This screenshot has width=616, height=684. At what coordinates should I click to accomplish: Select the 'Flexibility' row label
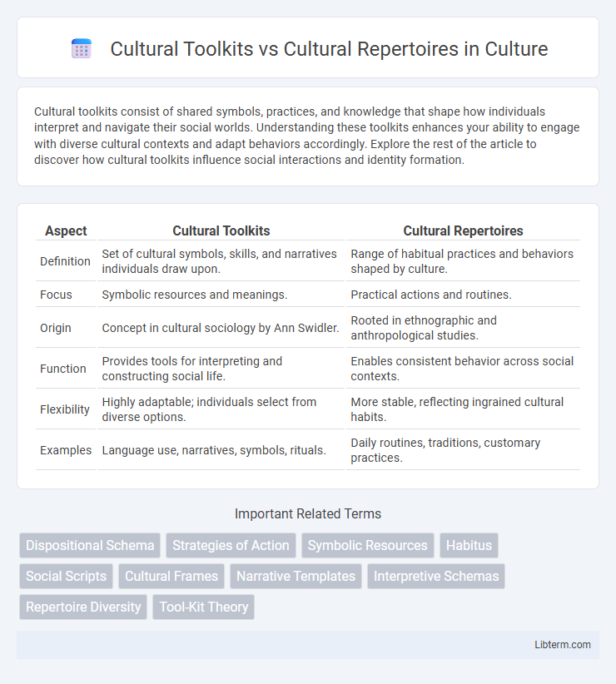click(65, 409)
